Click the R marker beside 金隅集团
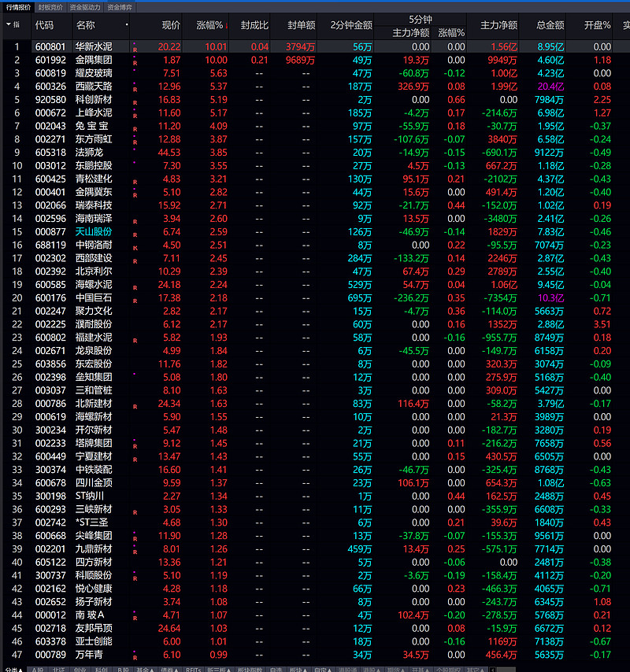 [135, 63]
